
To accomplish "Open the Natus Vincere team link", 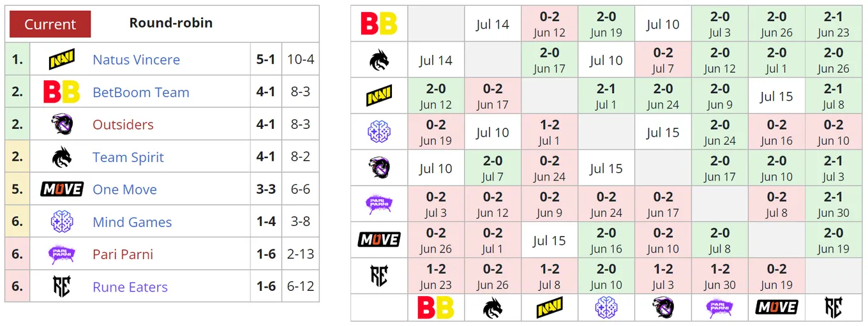I will (x=136, y=59).
